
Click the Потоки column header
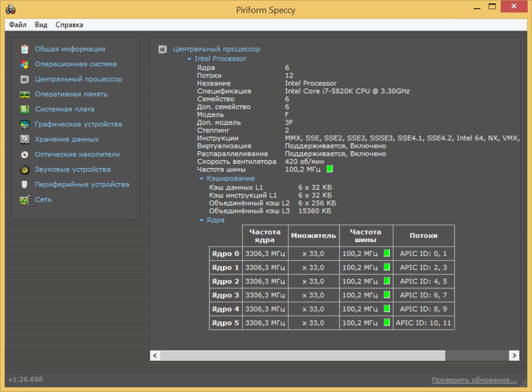click(x=424, y=235)
